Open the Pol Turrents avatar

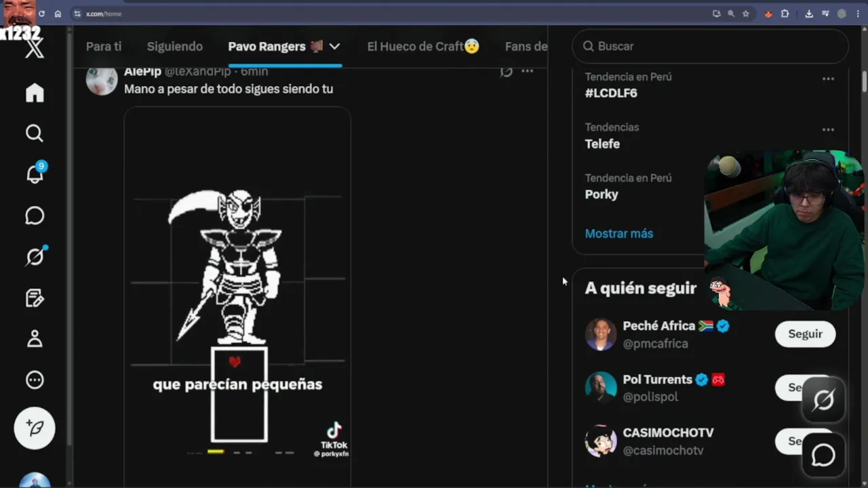601,388
